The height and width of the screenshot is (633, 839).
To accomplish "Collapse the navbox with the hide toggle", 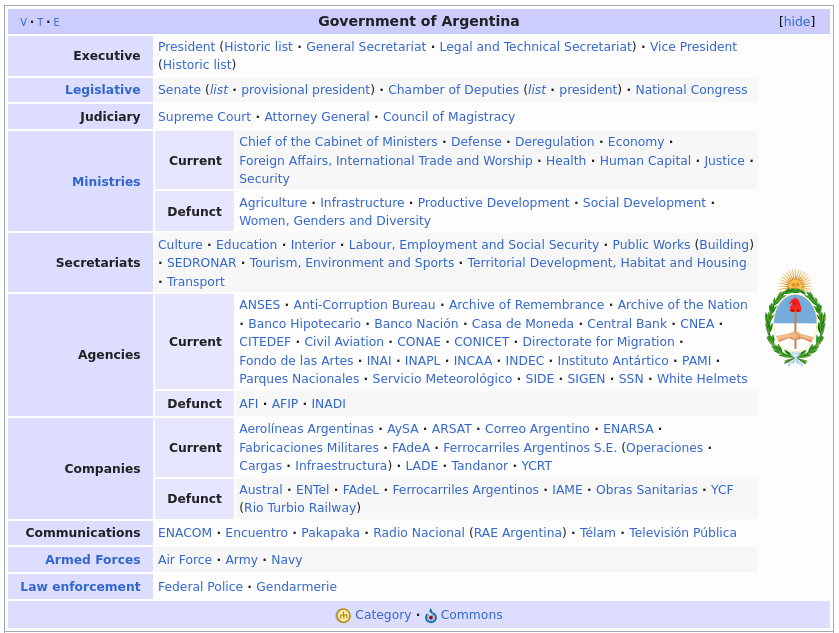I will click(x=797, y=21).
